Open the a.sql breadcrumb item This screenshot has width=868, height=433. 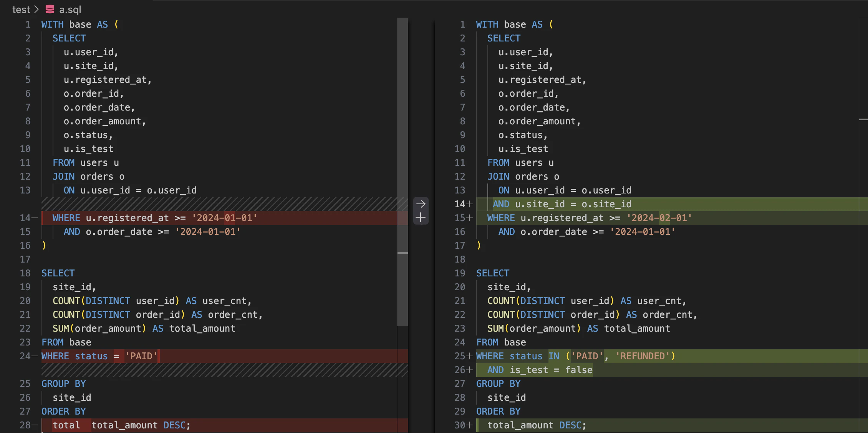(70, 9)
